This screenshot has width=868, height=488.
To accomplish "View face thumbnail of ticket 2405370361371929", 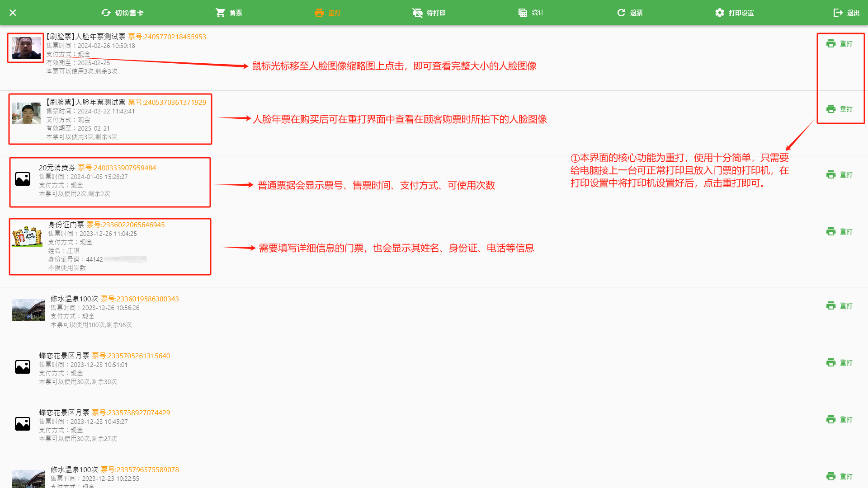I will [x=26, y=113].
